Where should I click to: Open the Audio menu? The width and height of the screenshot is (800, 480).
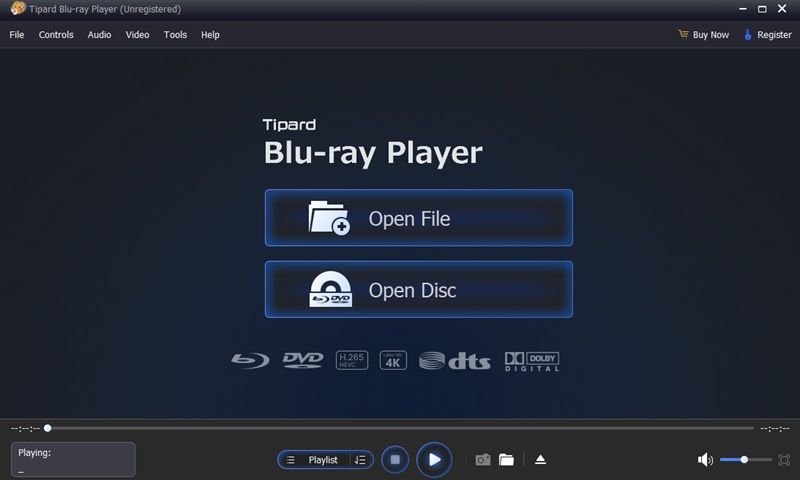point(99,35)
